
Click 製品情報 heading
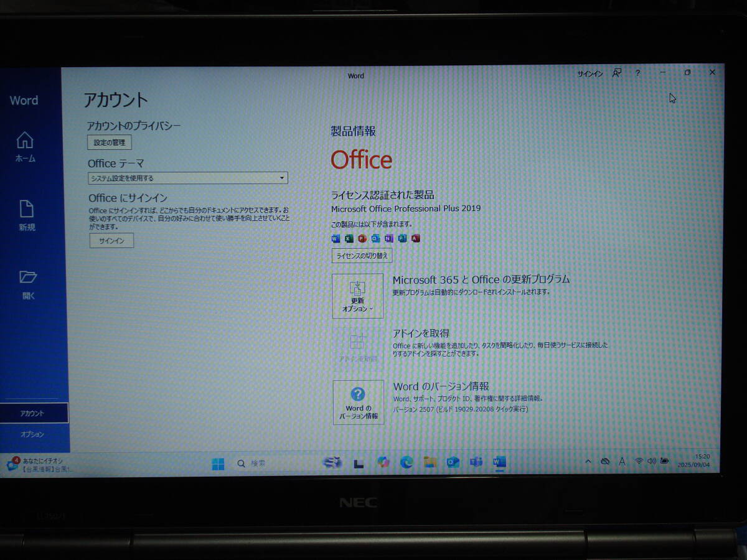click(x=353, y=131)
